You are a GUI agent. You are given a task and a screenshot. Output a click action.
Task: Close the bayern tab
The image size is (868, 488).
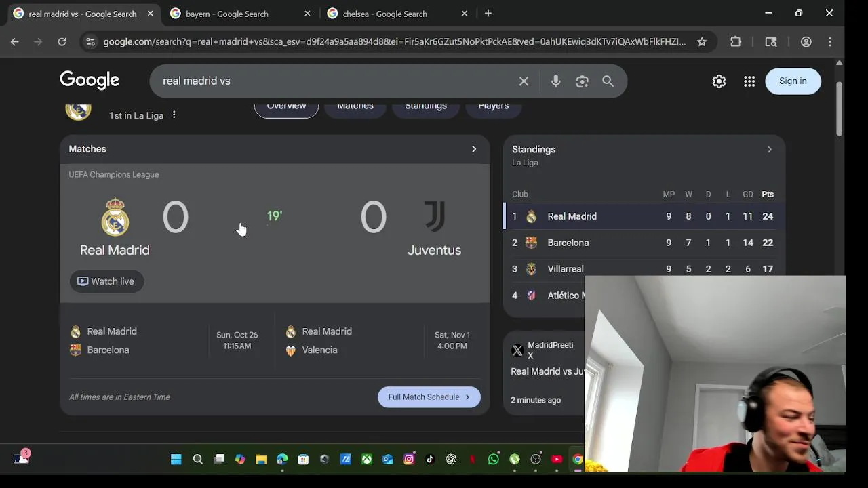(x=307, y=14)
